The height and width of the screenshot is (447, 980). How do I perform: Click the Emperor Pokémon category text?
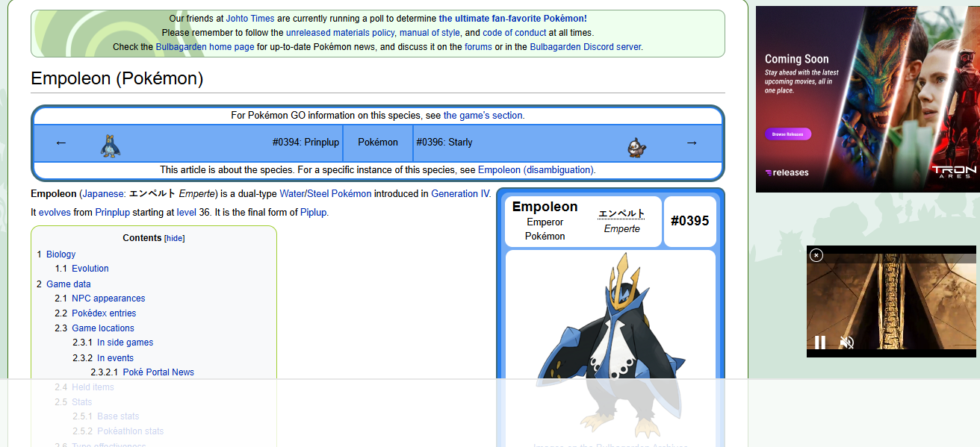545,229
